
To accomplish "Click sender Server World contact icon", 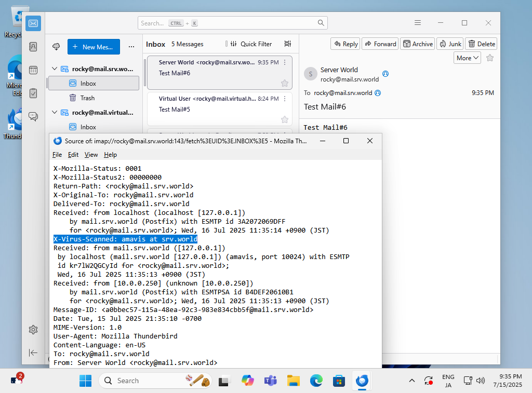I will click(385, 74).
